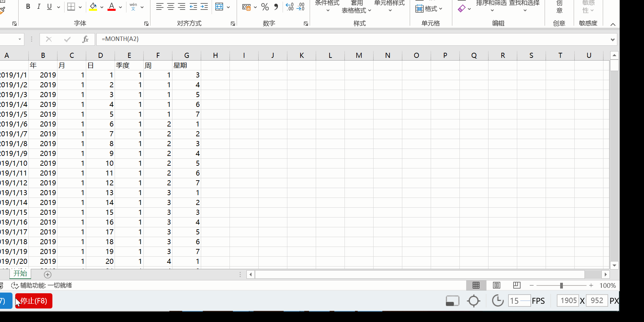Open accounting format dropdown arrow
Image resolution: width=644 pixels, height=322 pixels.
coord(255,7)
